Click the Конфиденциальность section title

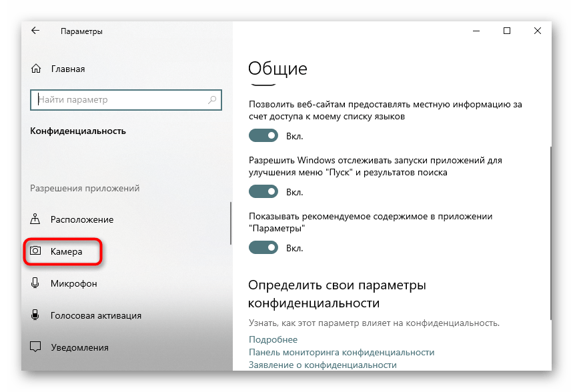[x=78, y=131]
